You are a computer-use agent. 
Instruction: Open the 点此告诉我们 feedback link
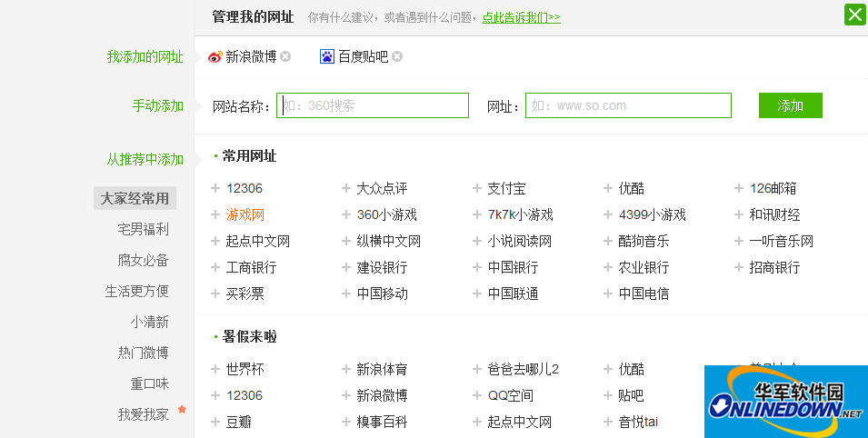click(522, 17)
